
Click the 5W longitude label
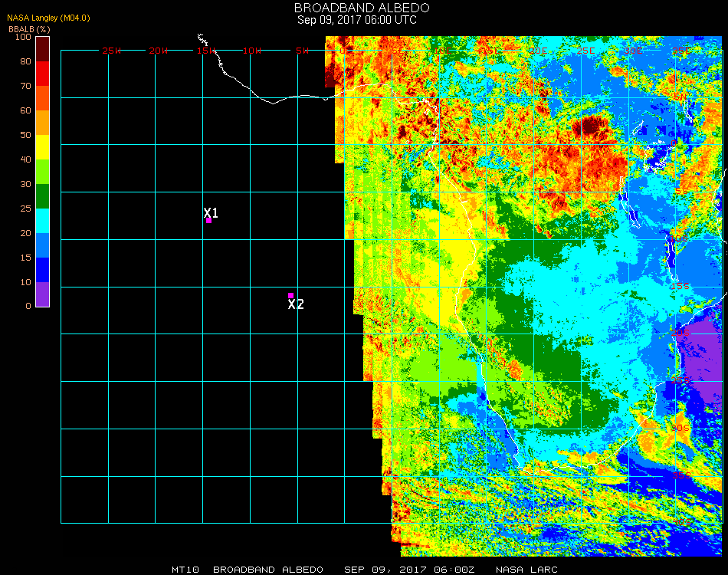[x=302, y=51]
